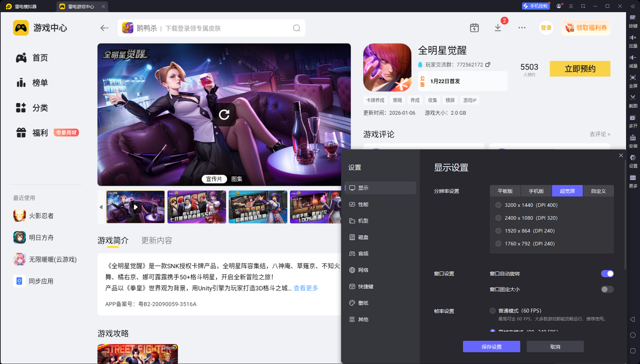
Task: Switch to the 手机版 resolution tab
Action: tap(536, 191)
